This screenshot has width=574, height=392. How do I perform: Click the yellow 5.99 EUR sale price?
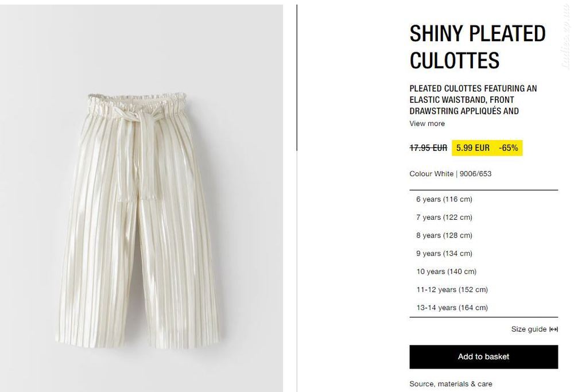tap(473, 148)
